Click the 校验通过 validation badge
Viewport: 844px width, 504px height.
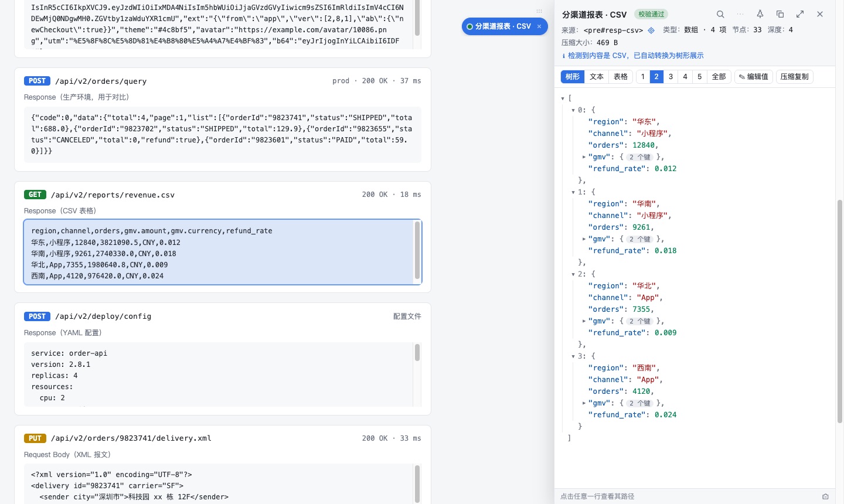652,14
